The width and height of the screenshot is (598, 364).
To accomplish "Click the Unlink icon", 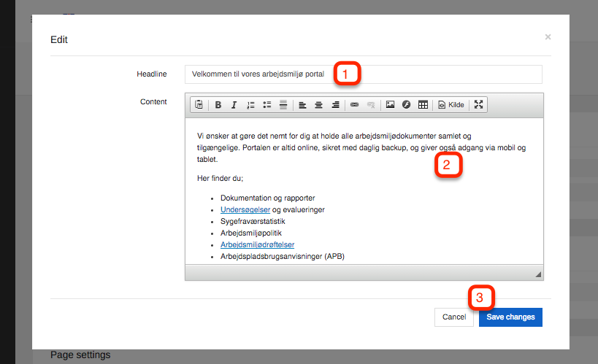I will (x=371, y=104).
